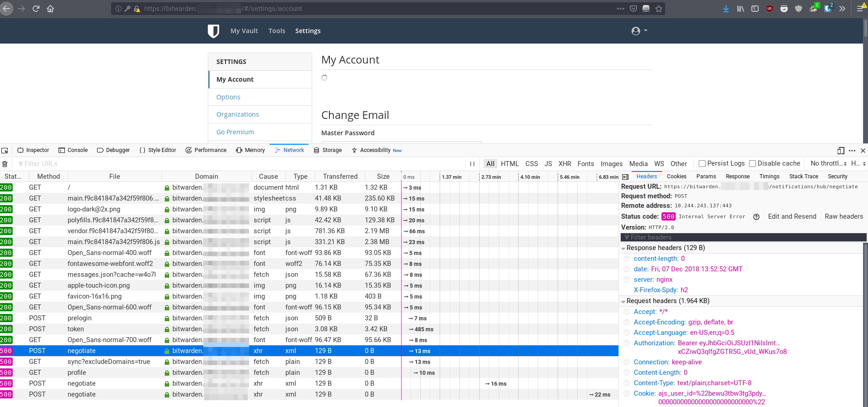The image size is (868, 407).
Task: Filter requests by HTML
Action: pos(510,164)
